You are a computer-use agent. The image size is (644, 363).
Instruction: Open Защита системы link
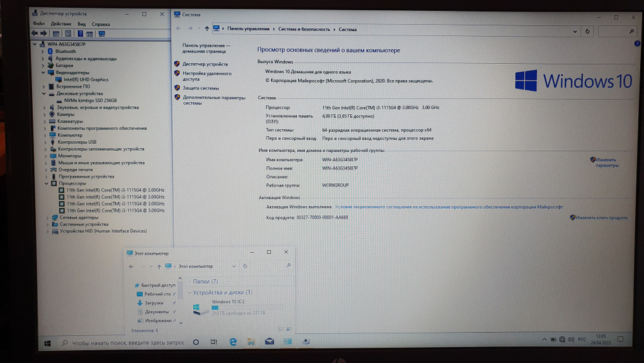[201, 88]
